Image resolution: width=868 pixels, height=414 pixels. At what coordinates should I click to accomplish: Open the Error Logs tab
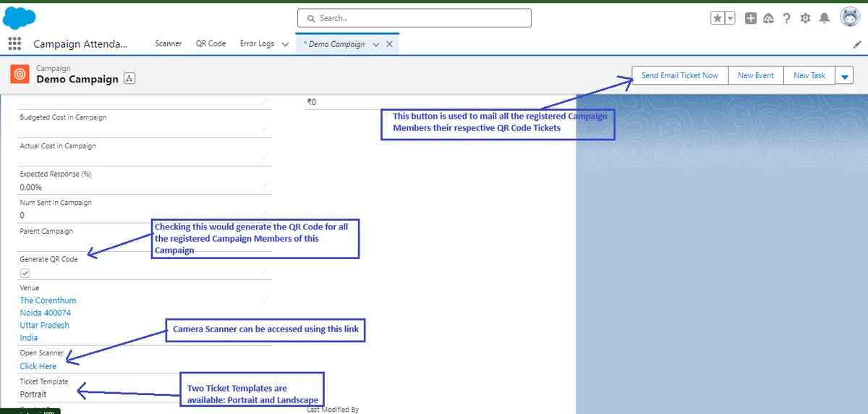tap(257, 43)
